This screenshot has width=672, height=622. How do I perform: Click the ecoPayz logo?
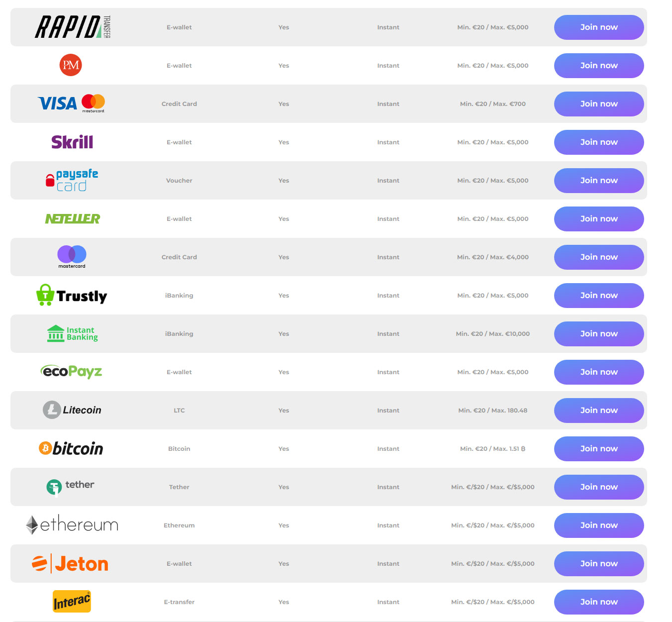click(71, 372)
